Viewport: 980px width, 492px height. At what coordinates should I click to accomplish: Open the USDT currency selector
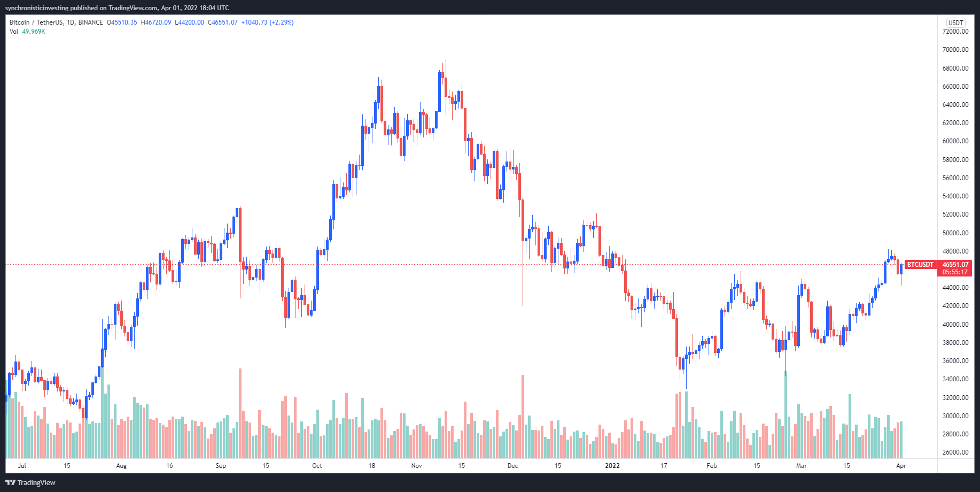point(955,22)
